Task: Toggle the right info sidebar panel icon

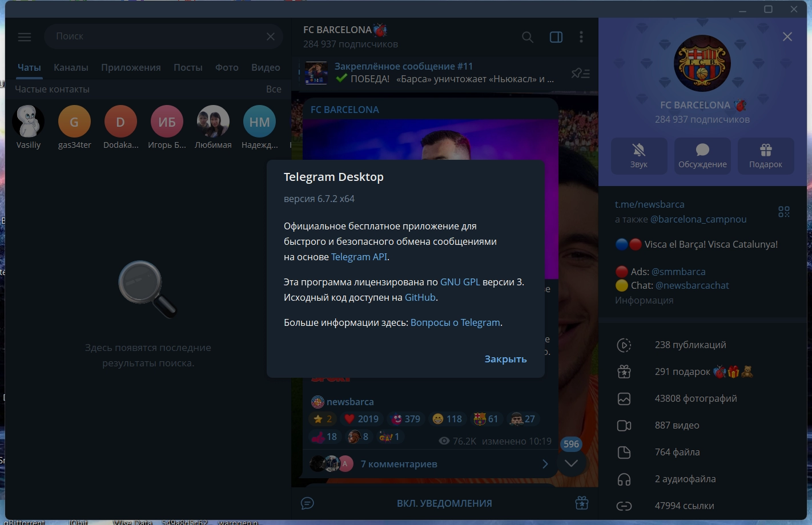Action: [x=556, y=37]
